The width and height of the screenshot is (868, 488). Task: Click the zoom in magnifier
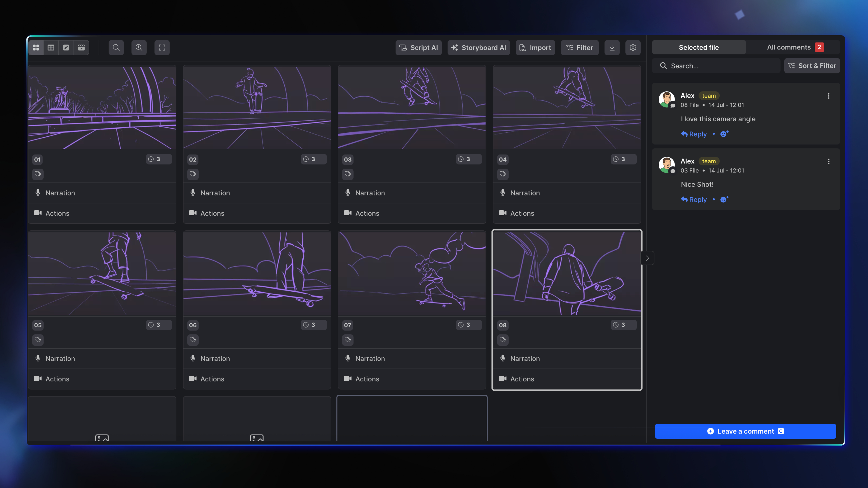coord(139,47)
